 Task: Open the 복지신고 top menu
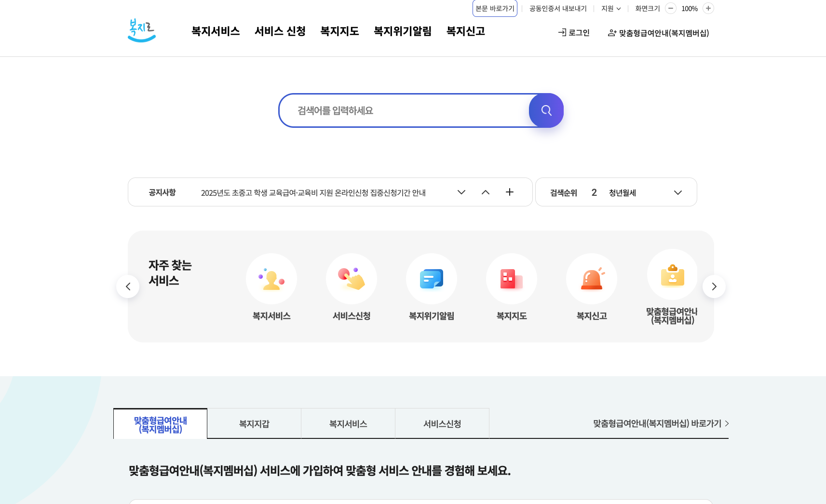[x=466, y=31]
